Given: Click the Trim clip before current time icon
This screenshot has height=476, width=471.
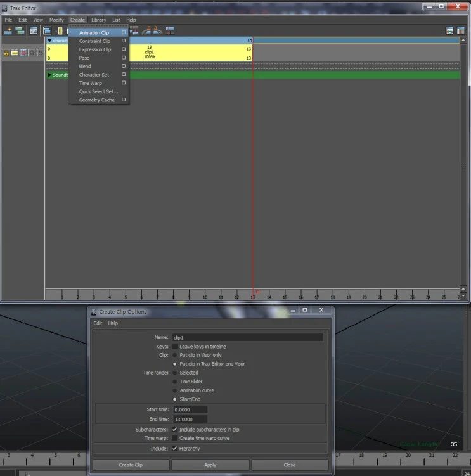Looking at the screenshot, I should tap(146, 30).
